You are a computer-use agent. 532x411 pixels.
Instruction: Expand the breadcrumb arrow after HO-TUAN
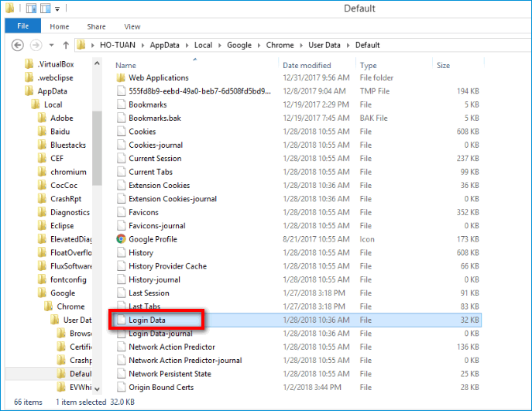[x=142, y=46]
